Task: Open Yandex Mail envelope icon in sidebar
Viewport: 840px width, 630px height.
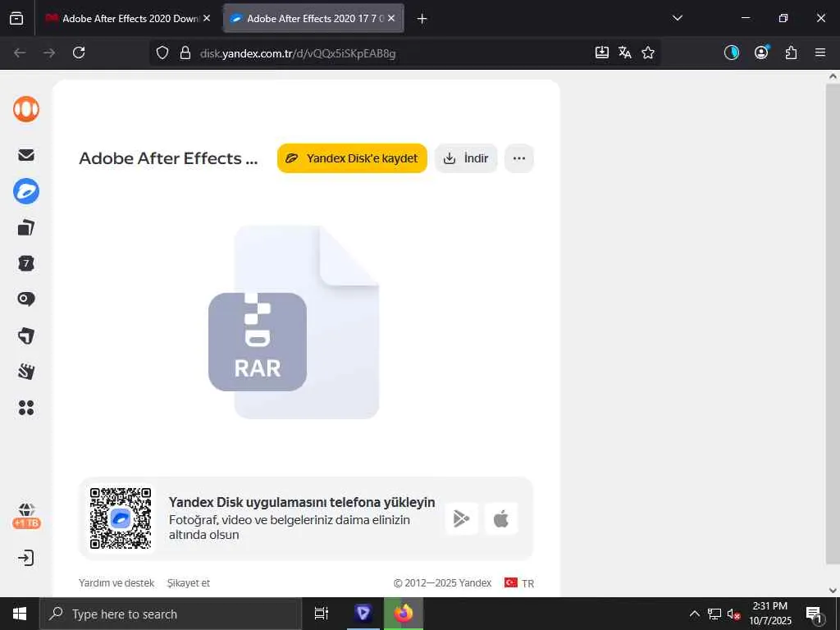Action: click(26, 155)
